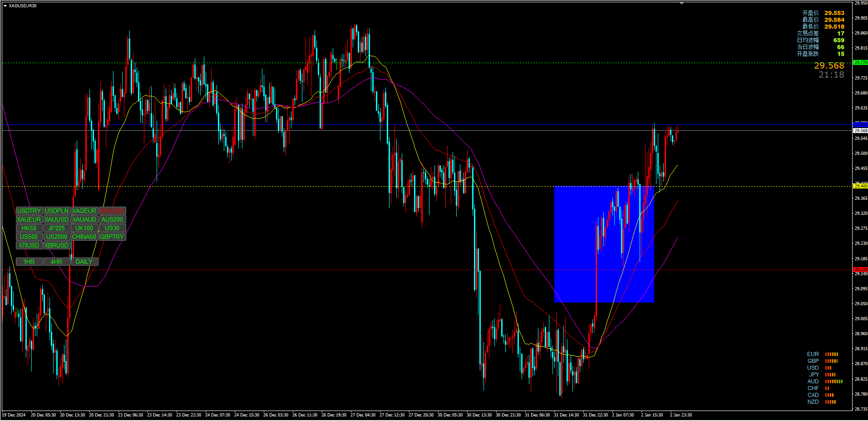Click the 最高价 29.584 value
The image size is (868, 421).
(834, 20)
